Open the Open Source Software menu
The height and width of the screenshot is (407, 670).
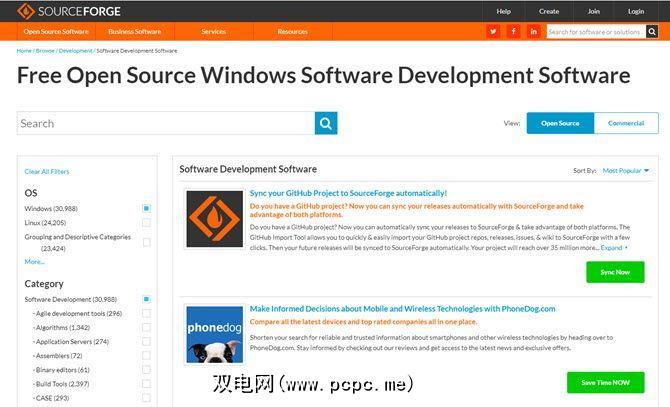[56, 31]
